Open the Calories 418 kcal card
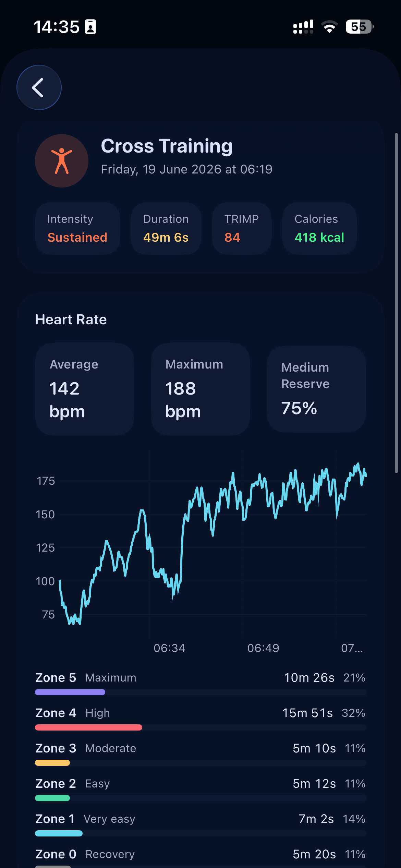 coord(319,228)
